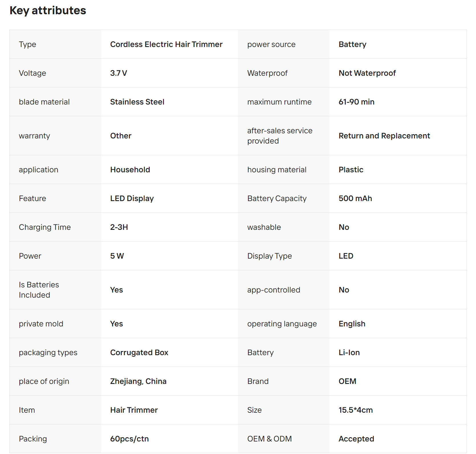Screen dimensions: 476x454
Task: Select the Voltage label cell
Action: (32, 73)
